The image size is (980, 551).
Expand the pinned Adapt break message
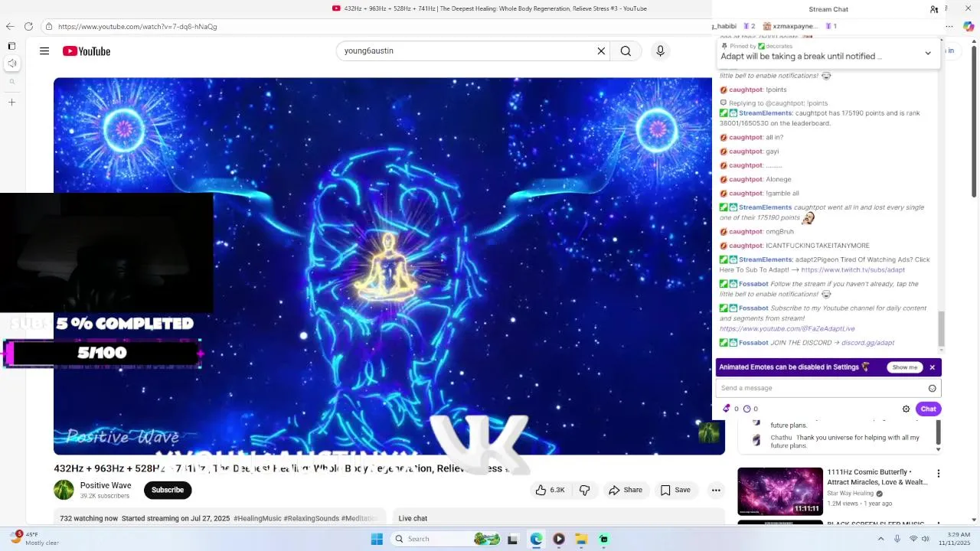click(928, 54)
